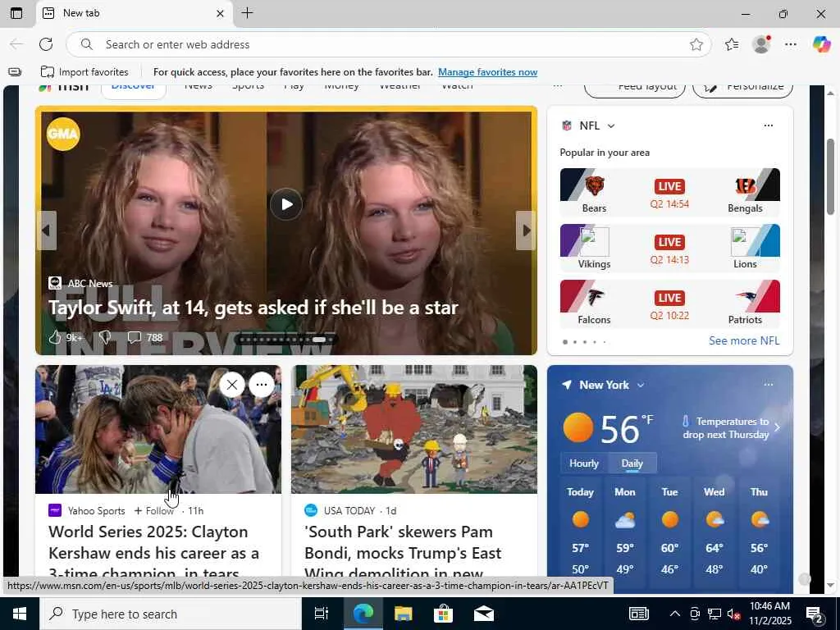The height and width of the screenshot is (630, 840).
Task: Click the NFL pagination first dot
Action: pyautogui.click(x=564, y=342)
